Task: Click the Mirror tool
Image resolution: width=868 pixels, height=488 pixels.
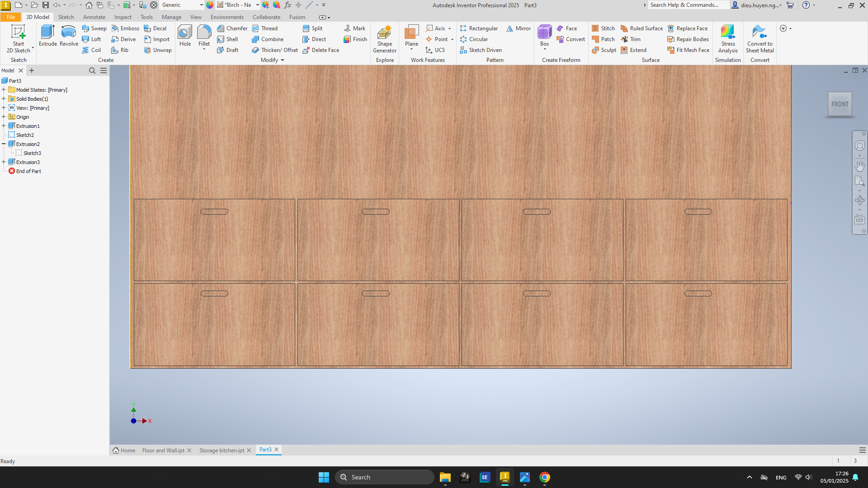Action: click(519, 28)
